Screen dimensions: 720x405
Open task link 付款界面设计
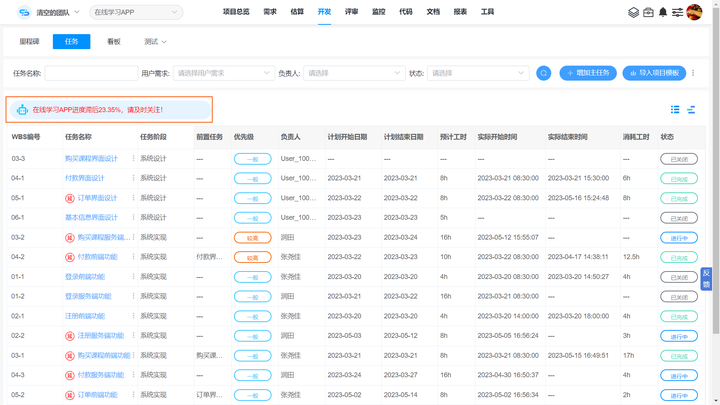point(84,178)
